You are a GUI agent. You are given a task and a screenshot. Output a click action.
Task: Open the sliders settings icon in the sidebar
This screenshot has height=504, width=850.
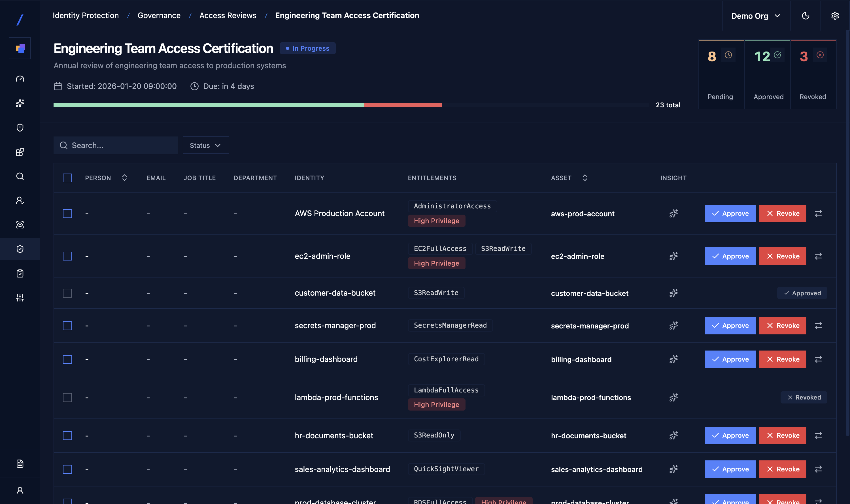pos(20,298)
